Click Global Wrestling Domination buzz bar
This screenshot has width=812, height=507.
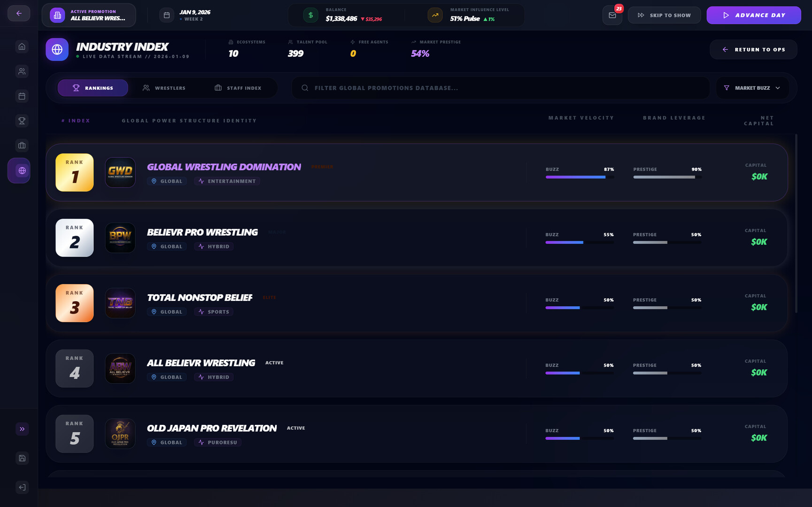coord(580,177)
